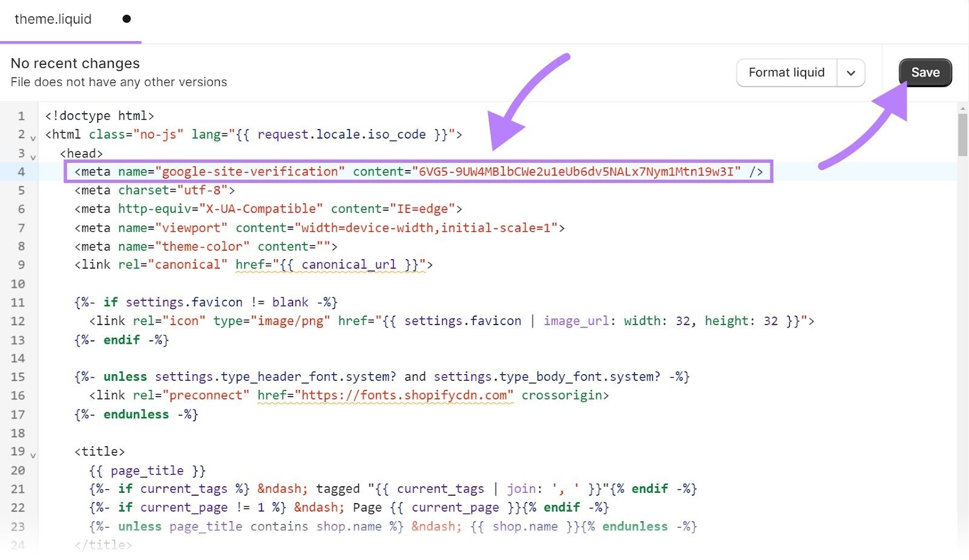The width and height of the screenshot is (969, 560).
Task: Click the No recent changes heading
Action: pyautogui.click(x=74, y=63)
